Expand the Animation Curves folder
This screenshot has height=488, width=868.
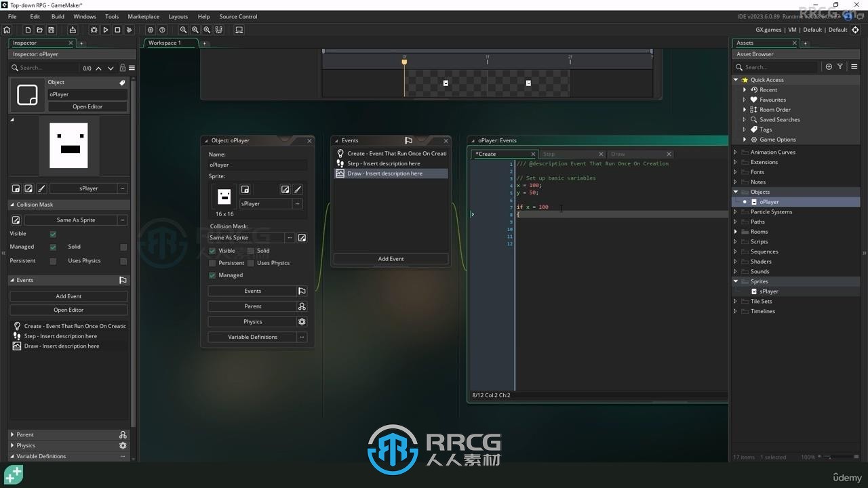tap(736, 152)
